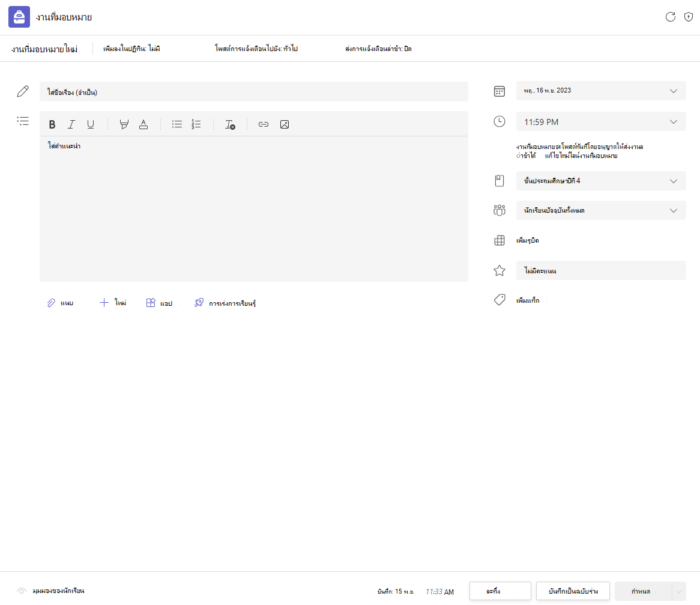Image resolution: width=700 pixels, height=605 pixels.
Task: Click the Assignments backpack app icon
Action: pyautogui.click(x=19, y=17)
